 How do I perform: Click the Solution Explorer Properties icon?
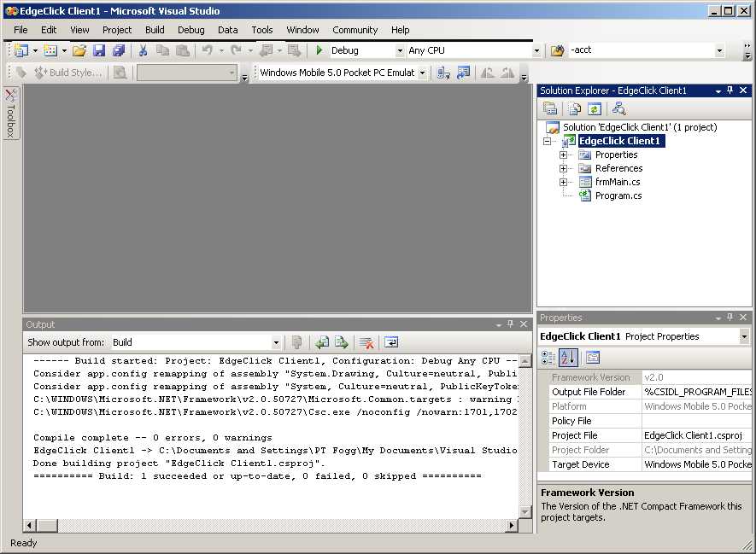(x=550, y=109)
